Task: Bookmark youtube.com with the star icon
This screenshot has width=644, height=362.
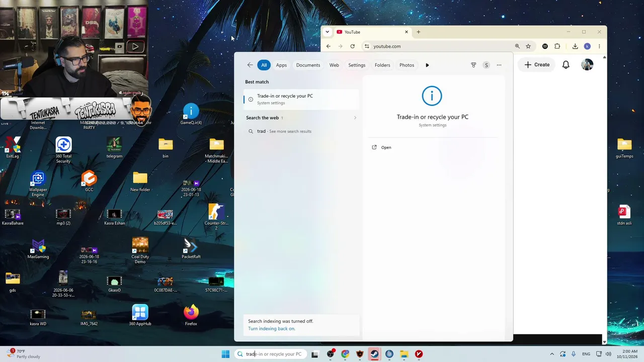Action: point(528,46)
